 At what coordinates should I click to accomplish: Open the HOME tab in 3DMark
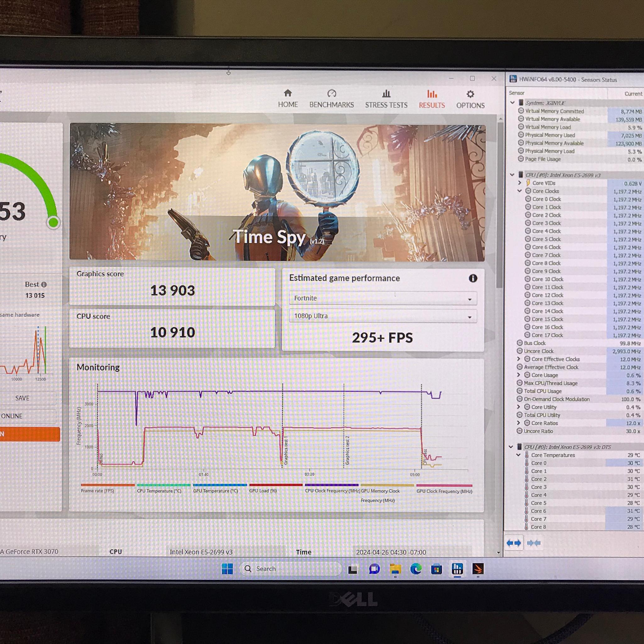tap(288, 99)
